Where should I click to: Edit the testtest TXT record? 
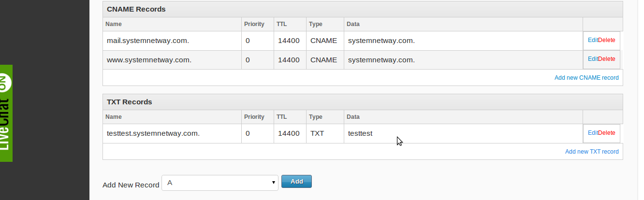(592, 133)
